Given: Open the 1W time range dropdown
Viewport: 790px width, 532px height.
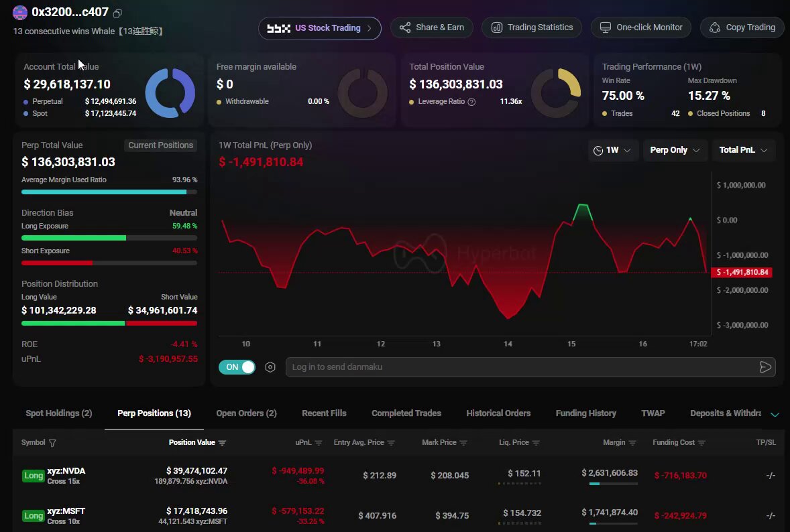Looking at the screenshot, I should tap(613, 150).
